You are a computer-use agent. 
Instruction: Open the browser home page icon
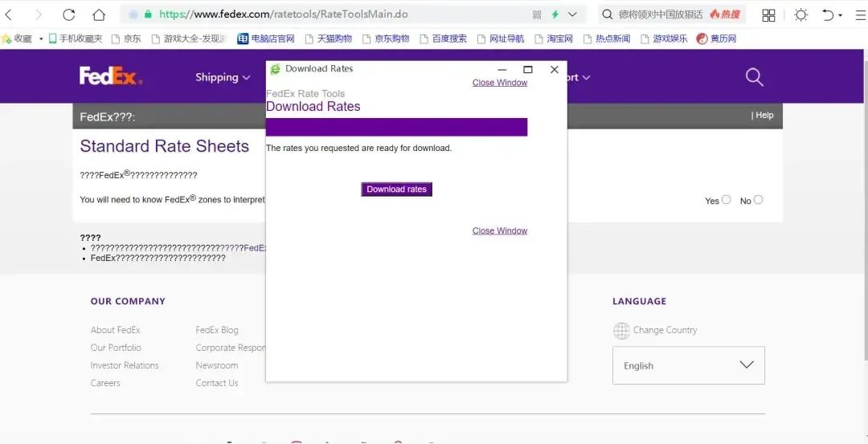(99, 15)
